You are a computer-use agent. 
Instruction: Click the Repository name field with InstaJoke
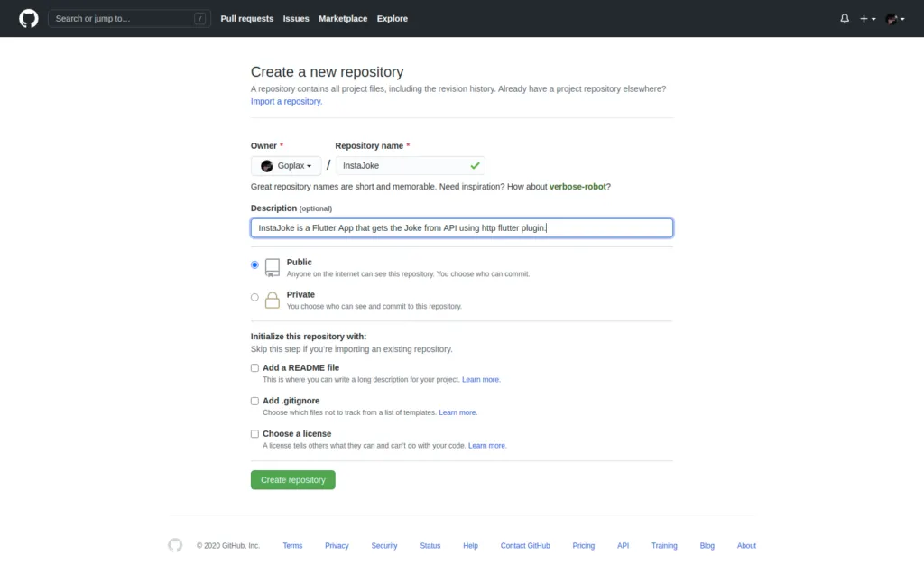coord(411,166)
